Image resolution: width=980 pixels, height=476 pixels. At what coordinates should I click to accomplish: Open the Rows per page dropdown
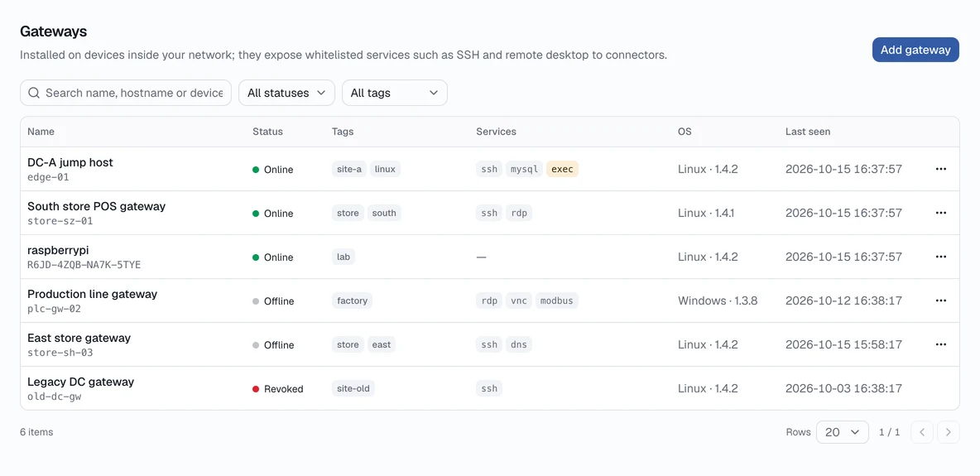click(842, 431)
